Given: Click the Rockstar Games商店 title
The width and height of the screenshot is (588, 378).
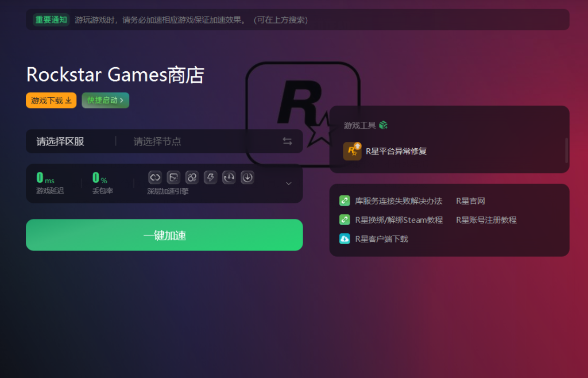Looking at the screenshot, I should pos(115,75).
